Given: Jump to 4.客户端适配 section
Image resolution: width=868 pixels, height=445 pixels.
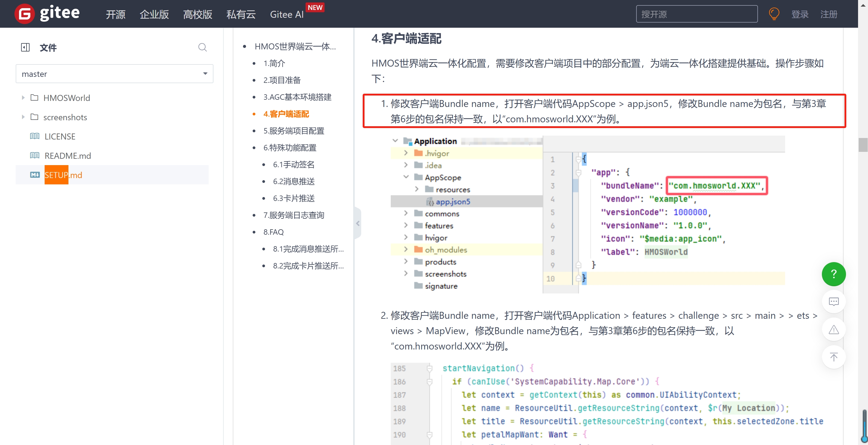Looking at the screenshot, I should tap(286, 114).
